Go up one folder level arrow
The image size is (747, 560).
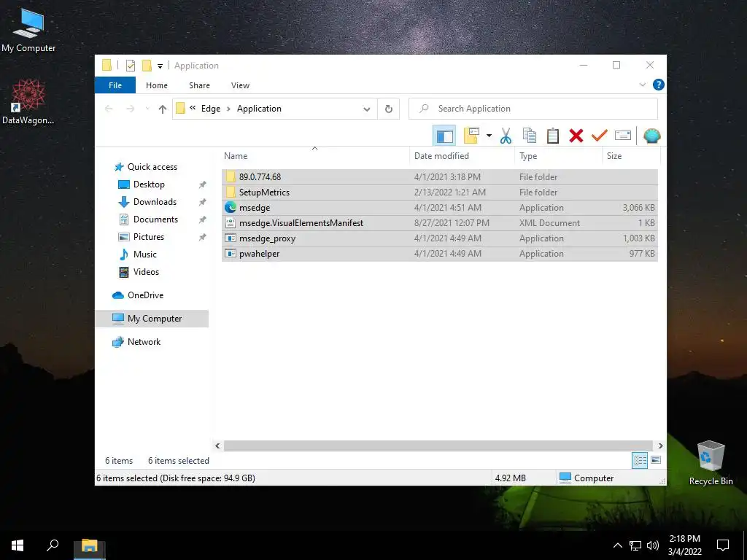(x=163, y=109)
